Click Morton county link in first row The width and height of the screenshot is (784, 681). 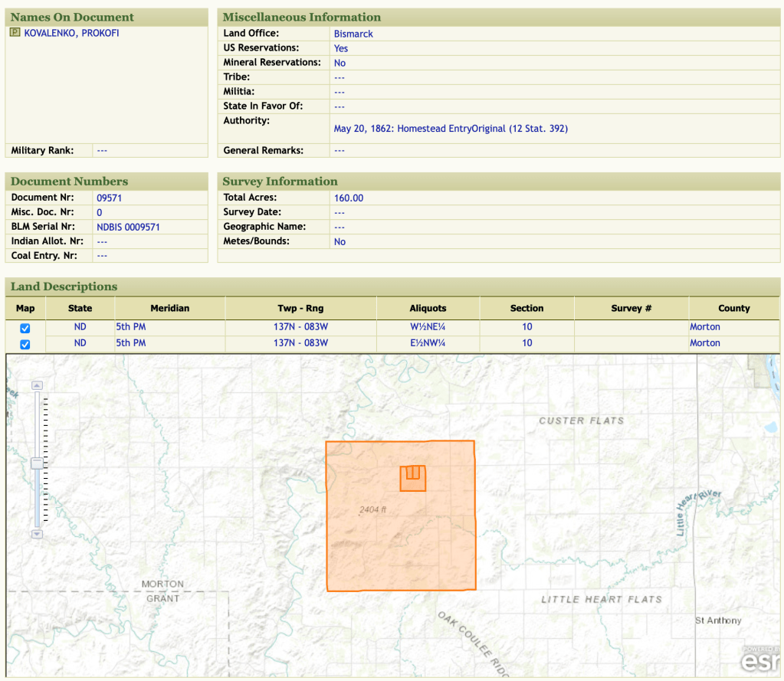tap(704, 327)
